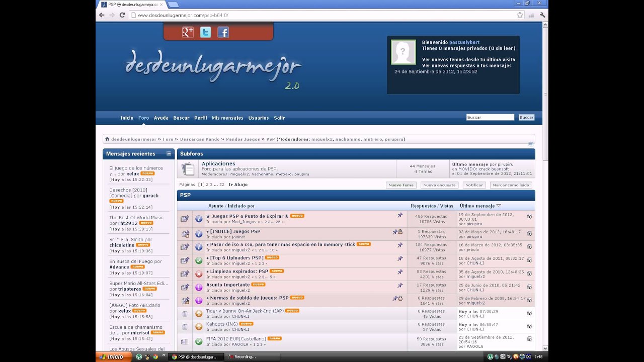Click Ir Abajo link
644x362 pixels.
(x=238, y=185)
